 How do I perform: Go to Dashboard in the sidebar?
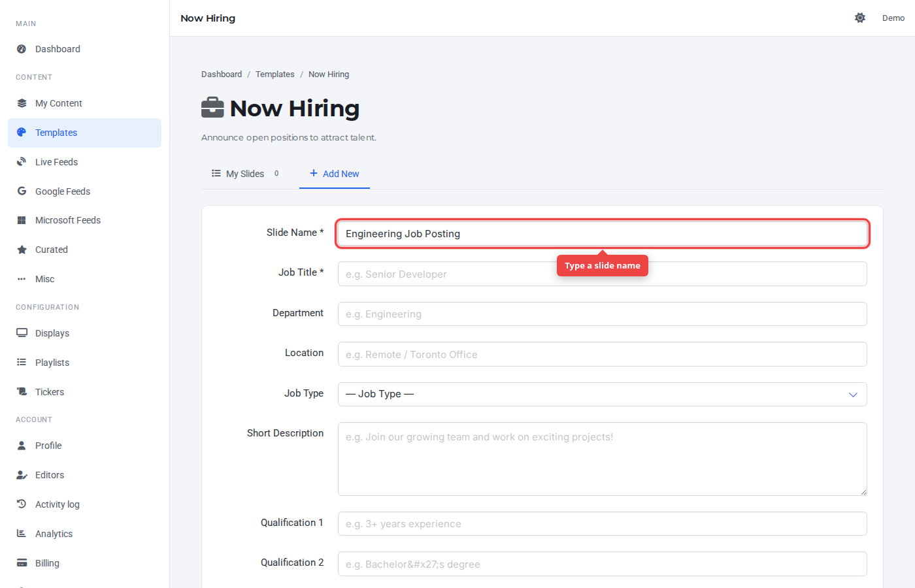point(84,49)
